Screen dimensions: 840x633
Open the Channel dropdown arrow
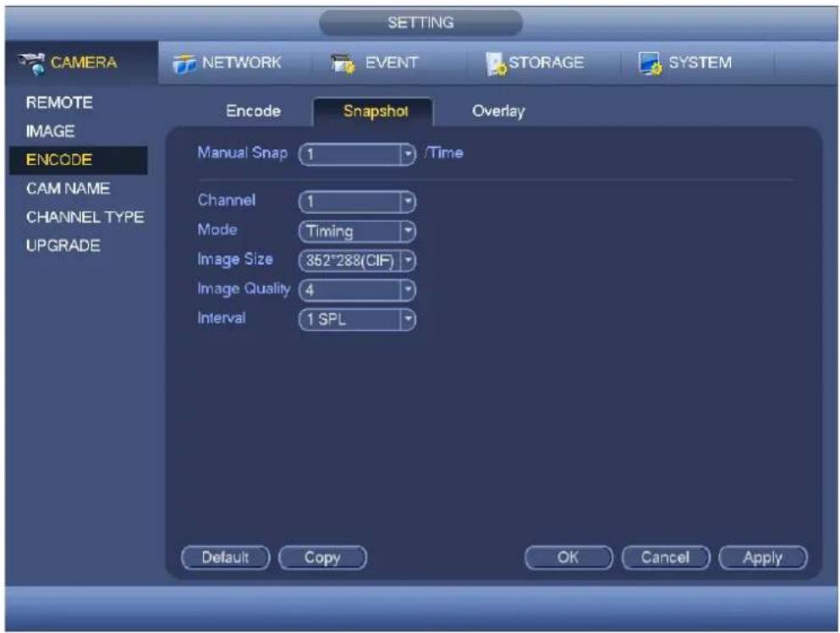click(408, 202)
